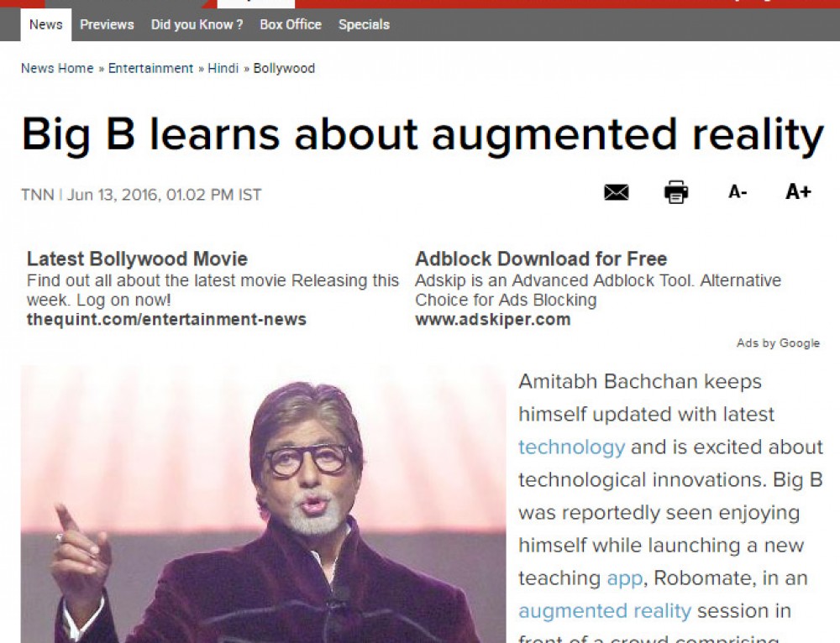Image resolution: width=840 pixels, height=643 pixels.
Task: Click News Home breadcrumb link
Action: point(57,68)
